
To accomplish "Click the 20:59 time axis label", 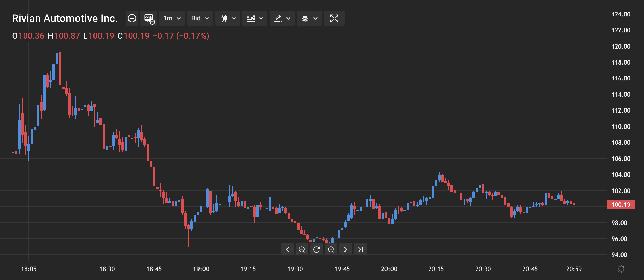I will (x=574, y=269).
